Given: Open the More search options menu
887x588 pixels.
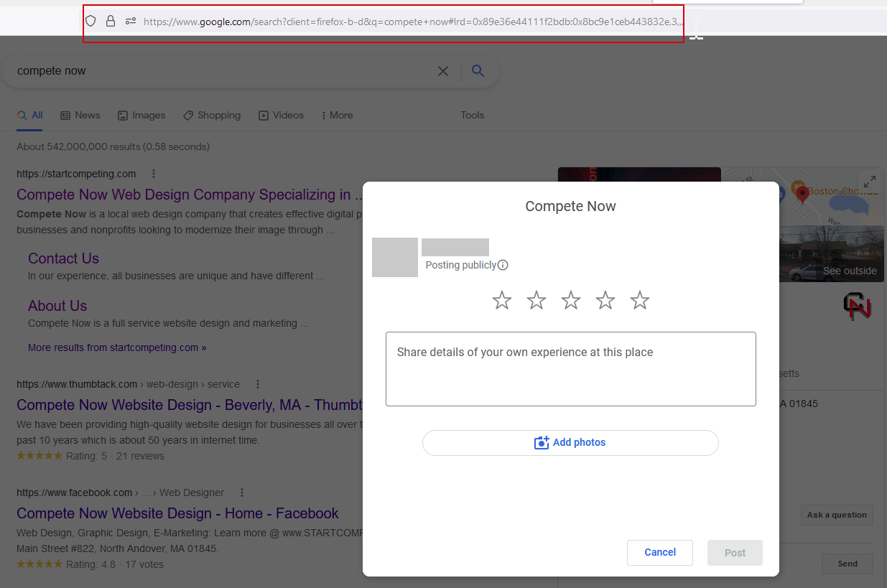Looking at the screenshot, I should 337,115.
